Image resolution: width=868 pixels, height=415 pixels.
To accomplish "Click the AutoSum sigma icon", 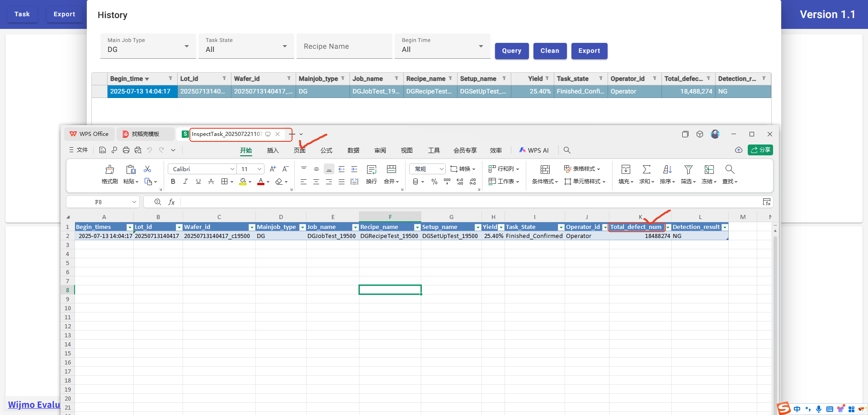I will tap(646, 169).
